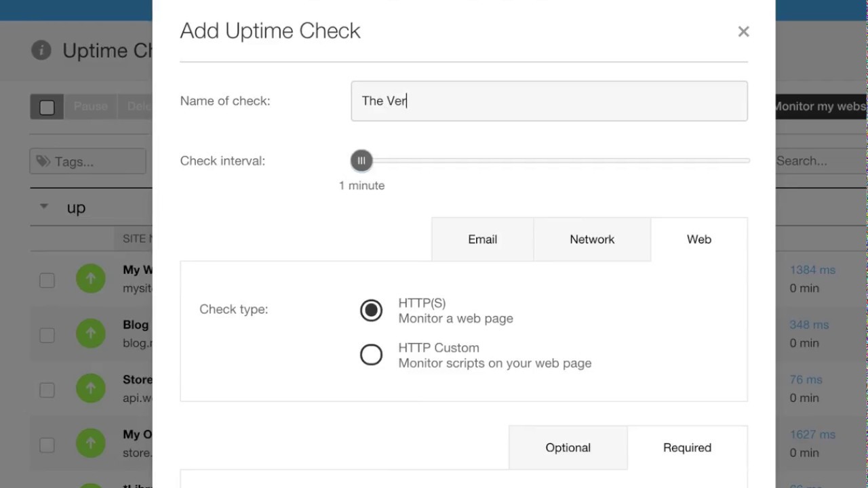Image resolution: width=868 pixels, height=488 pixels.
Task: Click green up-arrow status for My O site
Action: 91,443
